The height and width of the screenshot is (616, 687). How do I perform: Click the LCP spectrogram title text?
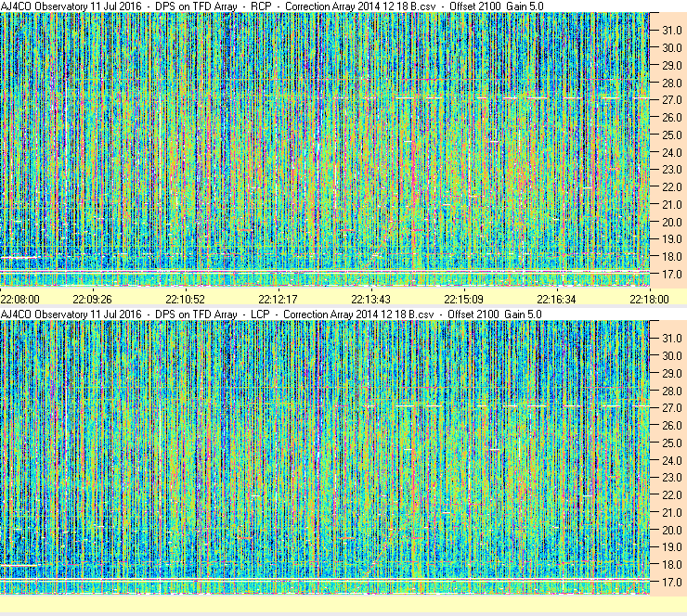(x=271, y=314)
